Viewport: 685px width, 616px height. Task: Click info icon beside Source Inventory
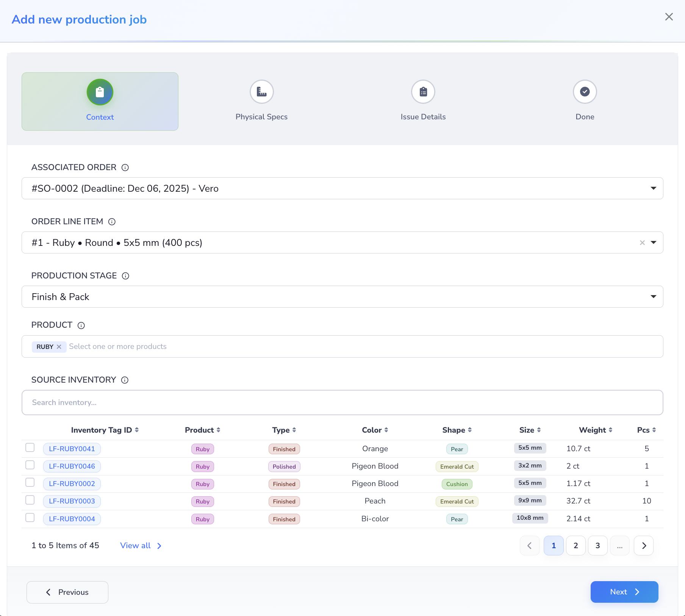point(125,380)
